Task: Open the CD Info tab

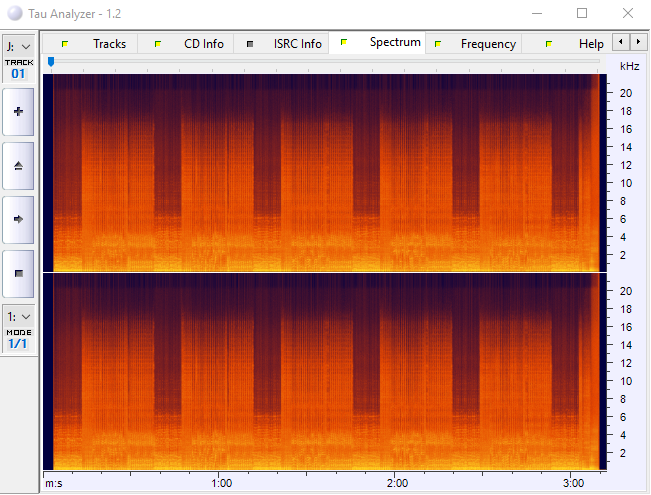Action: [x=203, y=44]
